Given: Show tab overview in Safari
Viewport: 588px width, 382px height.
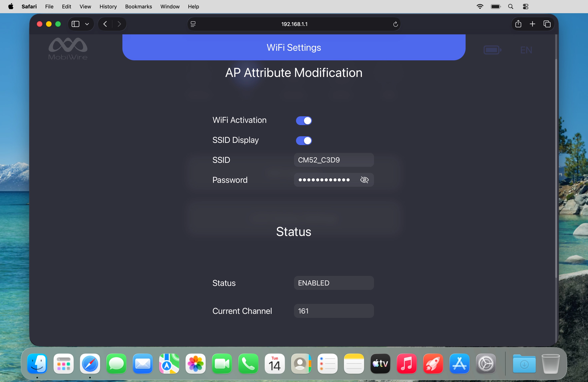Looking at the screenshot, I should click(547, 24).
